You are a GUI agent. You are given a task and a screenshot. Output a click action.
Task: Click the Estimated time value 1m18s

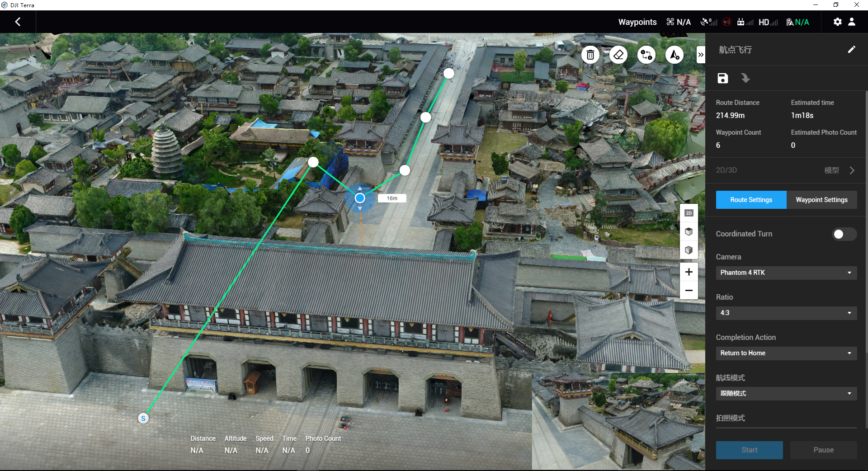802,115
